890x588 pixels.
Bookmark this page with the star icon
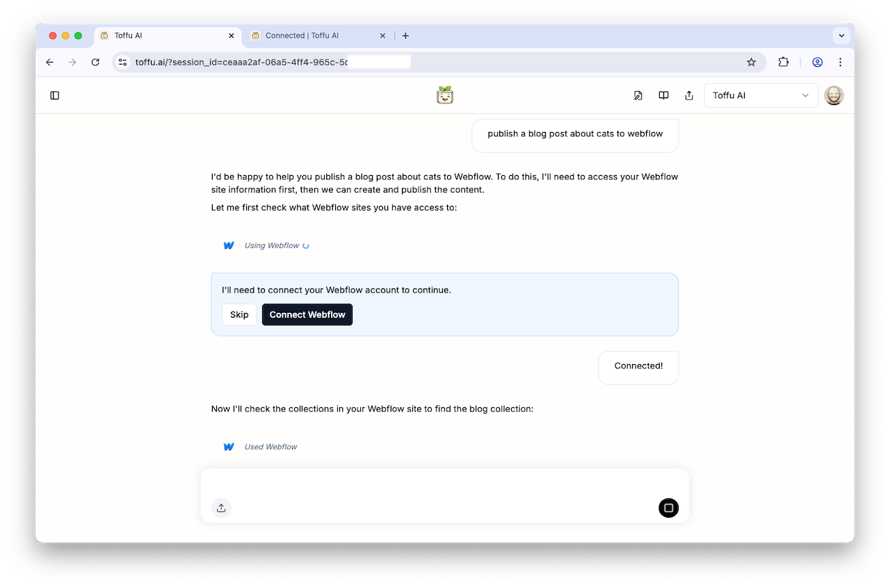(x=751, y=62)
